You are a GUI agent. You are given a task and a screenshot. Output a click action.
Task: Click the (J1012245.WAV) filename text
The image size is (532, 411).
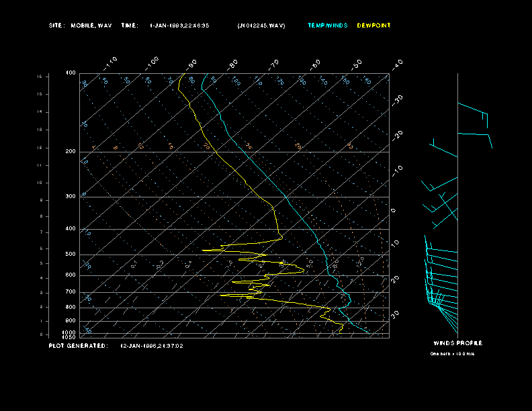[x=261, y=26]
